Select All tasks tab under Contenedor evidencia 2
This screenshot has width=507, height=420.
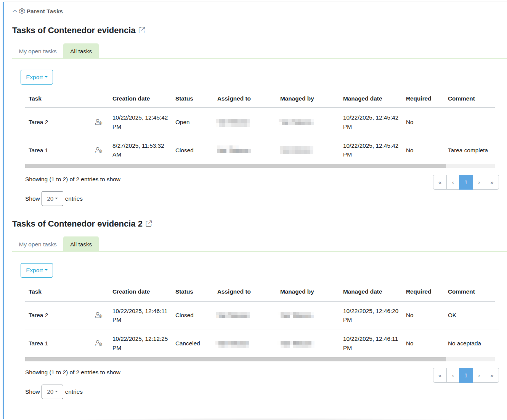coord(81,244)
